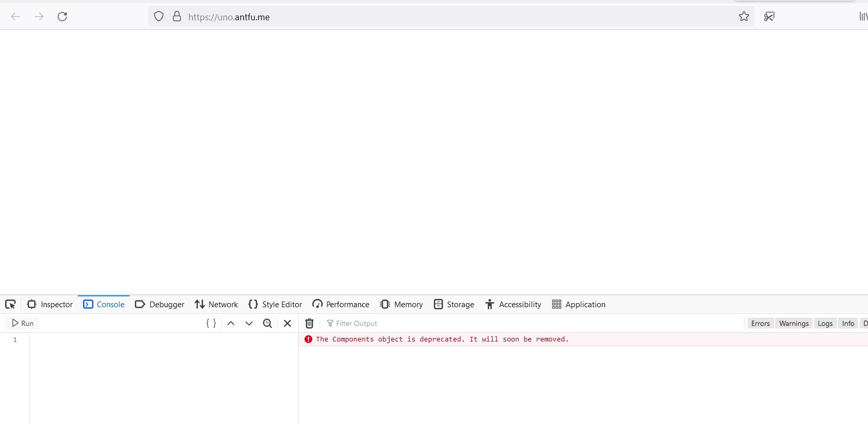Switch to the Storage tab
Screen dimensions: 868x424
coord(454,304)
